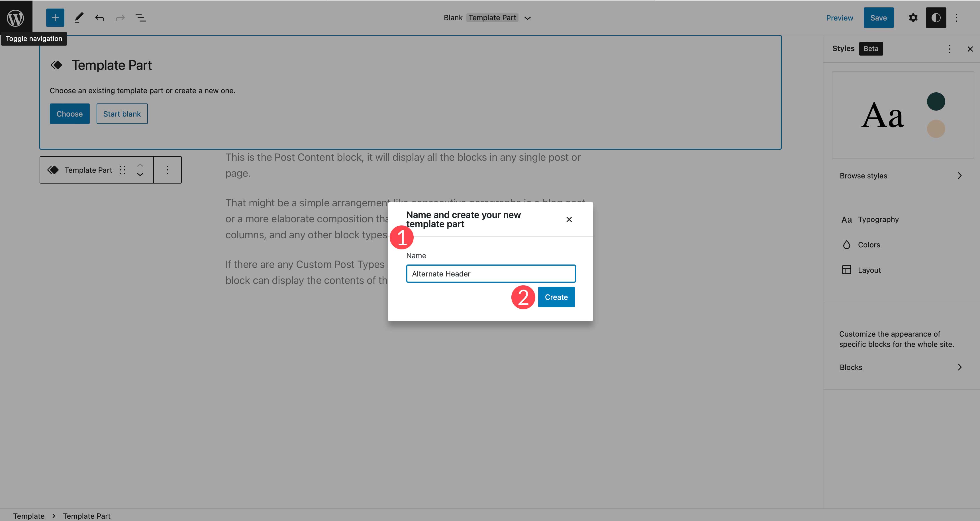
Task: Click the Preview menu item
Action: pos(839,17)
